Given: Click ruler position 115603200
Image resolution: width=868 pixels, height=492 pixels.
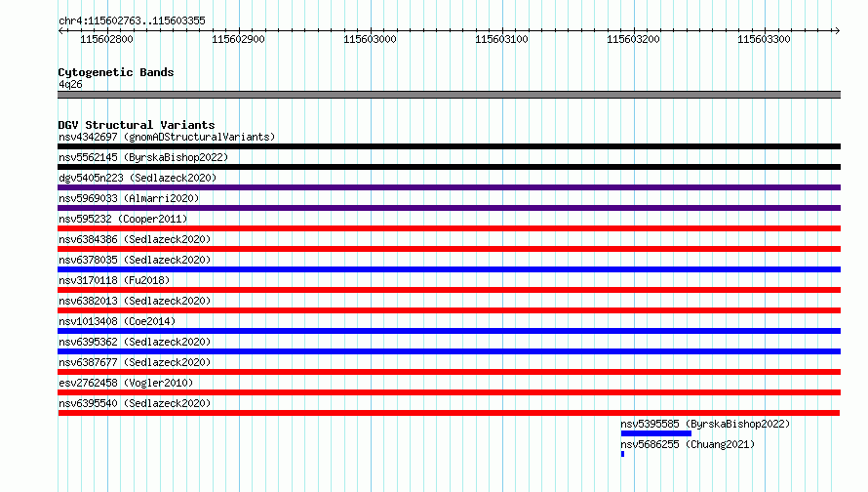Looking at the screenshot, I should pyautogui.click(x=633, y=39).
